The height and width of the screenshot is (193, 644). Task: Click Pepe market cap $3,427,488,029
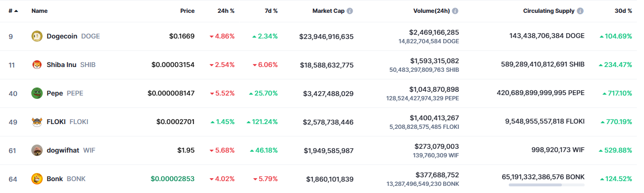328,93
